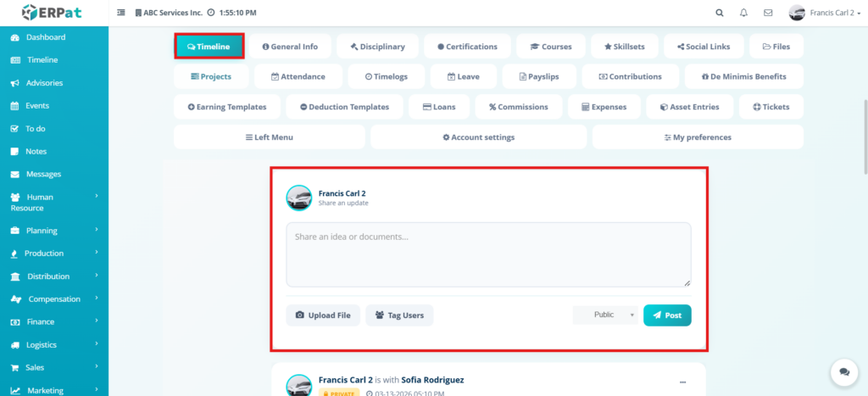The width and height of the screenshot is (868, 396).
Task: Open the Files tab
Action: pos(776,47)
